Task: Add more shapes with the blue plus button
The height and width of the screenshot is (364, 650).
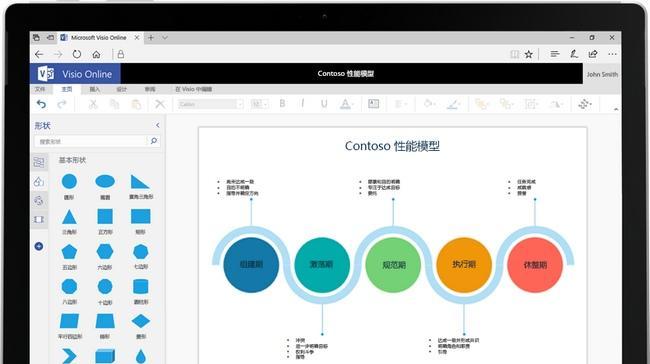Action: (x=39, y=247)
